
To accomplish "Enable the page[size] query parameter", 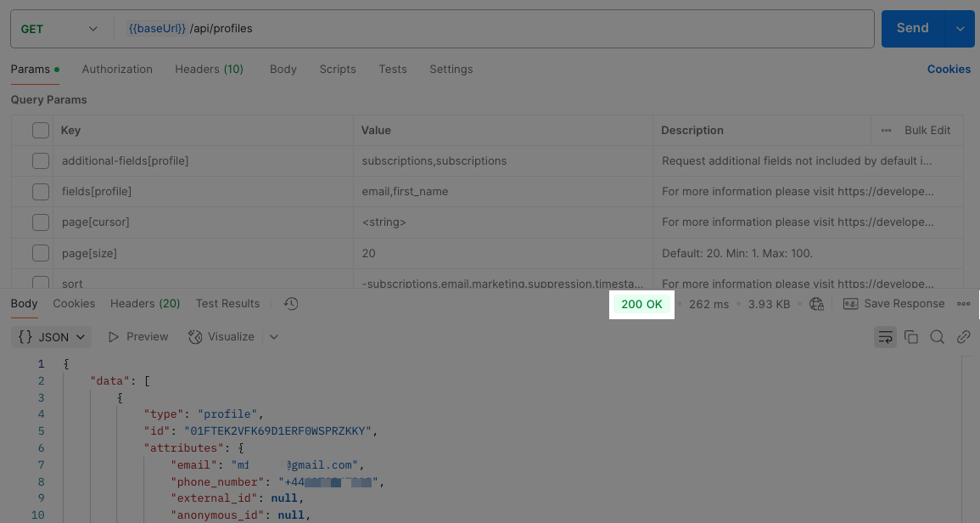I will click(x=40, y=252).
